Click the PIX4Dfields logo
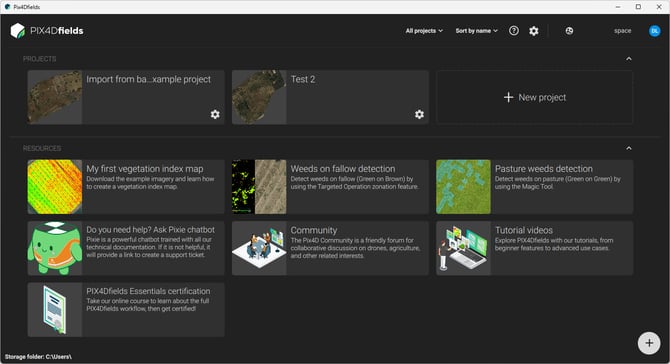 coord(47,31)
